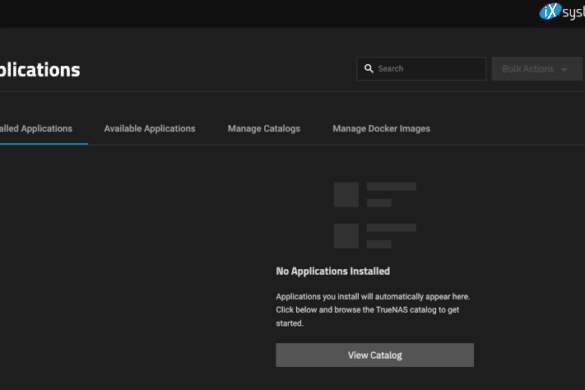Click the upper square in the empty-state illustration

[x=346, y=194]
